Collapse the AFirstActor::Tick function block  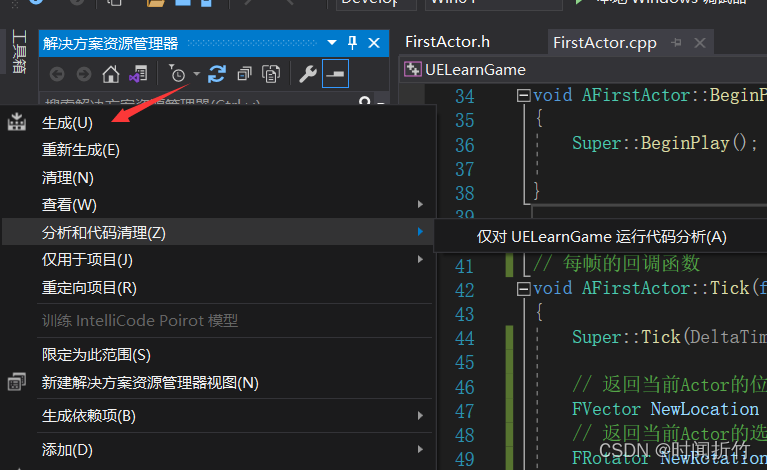pos(523,289)
